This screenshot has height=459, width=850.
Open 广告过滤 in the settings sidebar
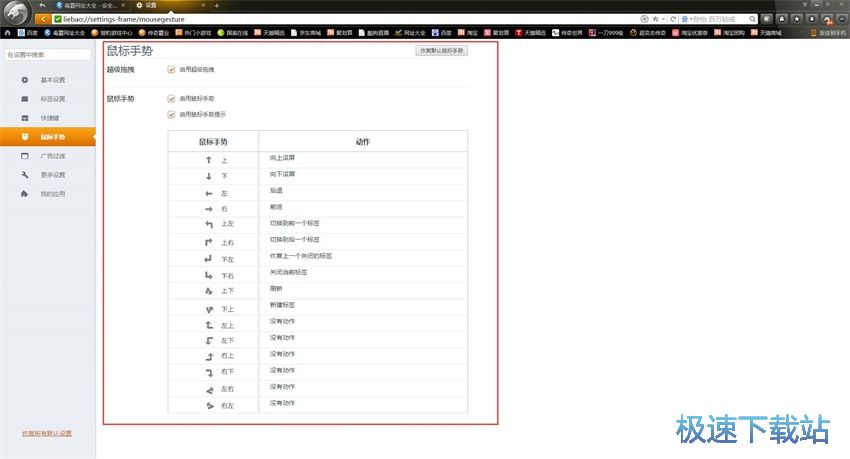pyautogui.click(x=48, y=156)
